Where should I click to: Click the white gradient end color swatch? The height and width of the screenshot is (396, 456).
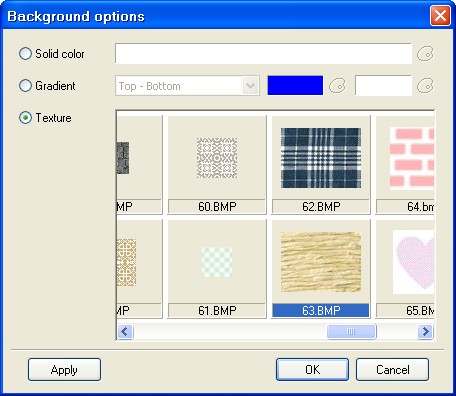pos(383,86)
